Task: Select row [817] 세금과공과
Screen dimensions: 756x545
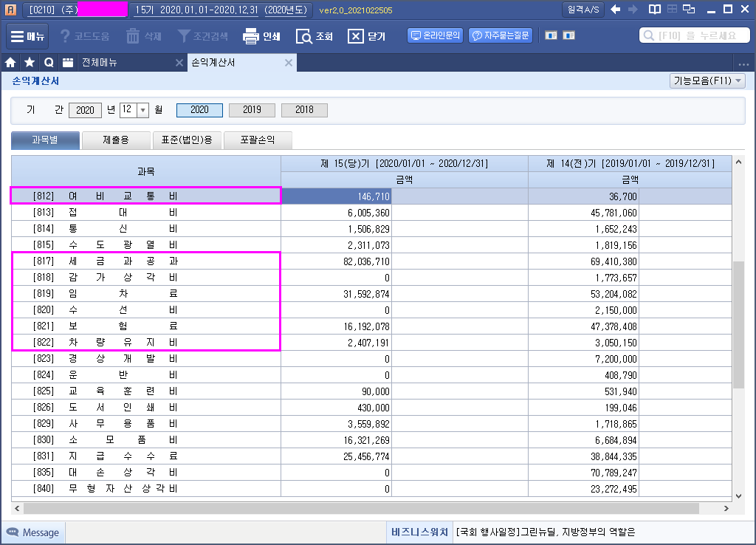Action: [x=371, y=261]
